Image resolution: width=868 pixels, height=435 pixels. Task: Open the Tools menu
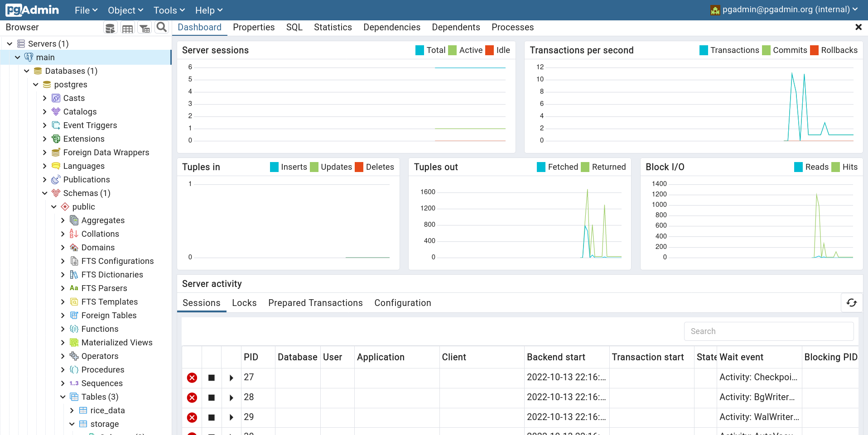pos(169,10)
